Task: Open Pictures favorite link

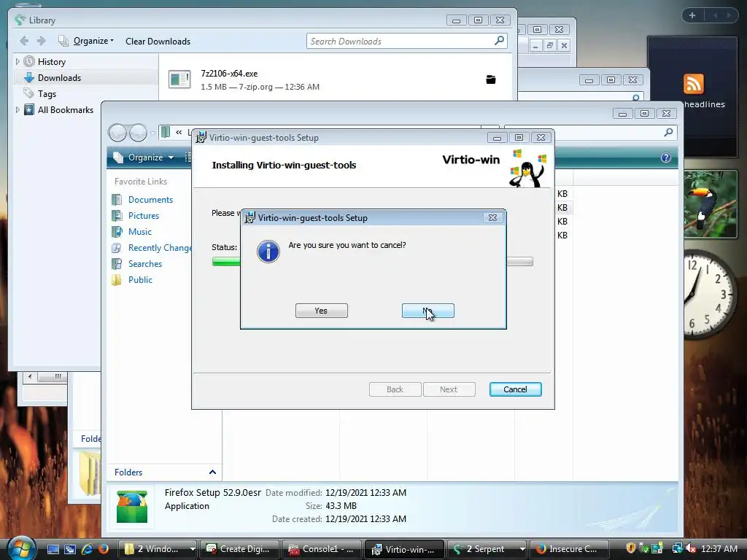Action: (x=144, y=216)
